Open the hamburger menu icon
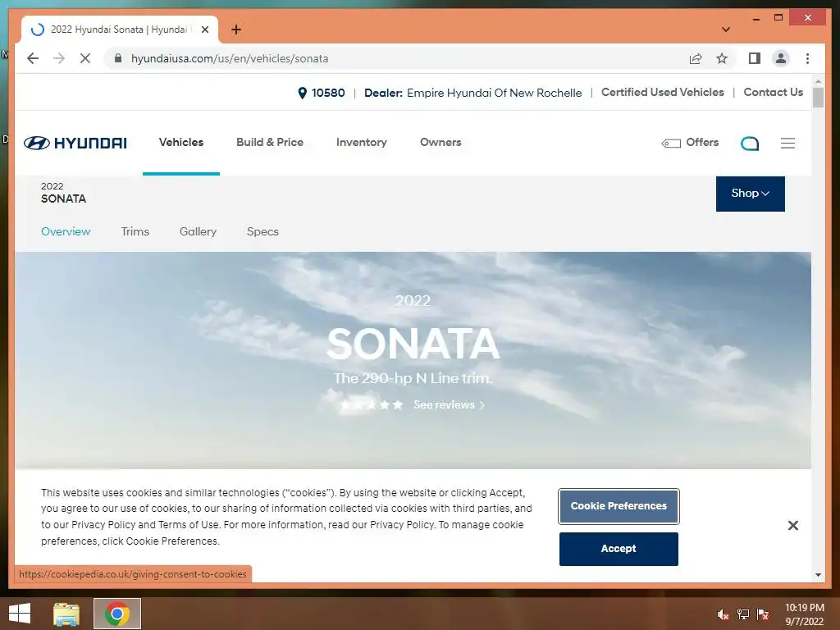The image size is (840, 630). 787,143
